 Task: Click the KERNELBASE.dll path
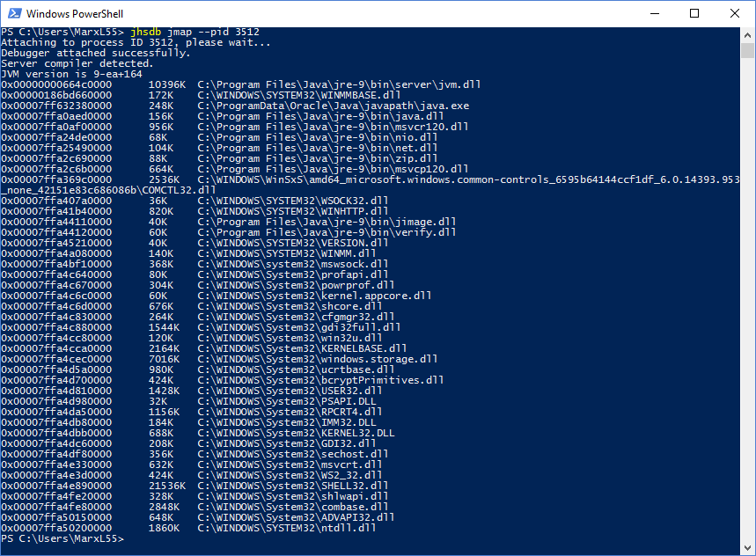tap(302, 349)
